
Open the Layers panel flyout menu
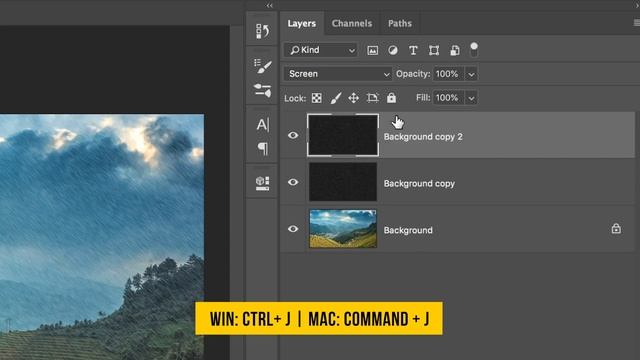637,23
